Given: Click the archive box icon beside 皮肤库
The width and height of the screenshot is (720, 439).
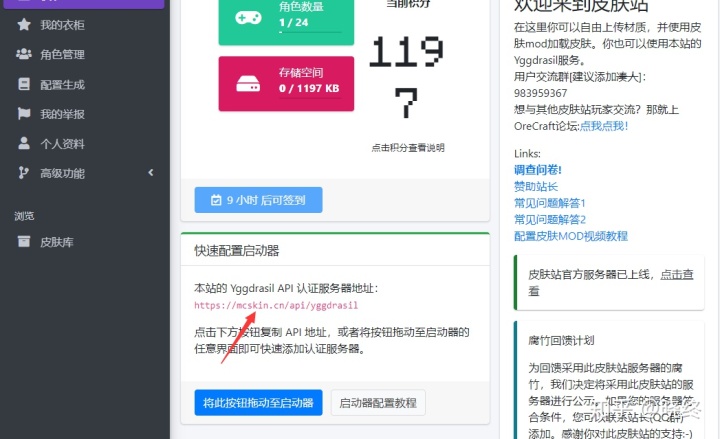Looking at the screenshot, I should [24, 241].
